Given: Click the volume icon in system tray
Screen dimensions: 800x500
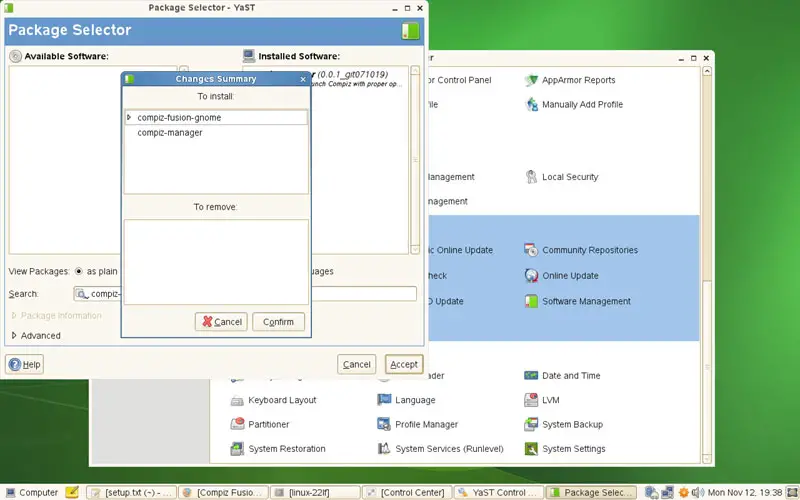Looking at the screenshot, I should 697,492.
